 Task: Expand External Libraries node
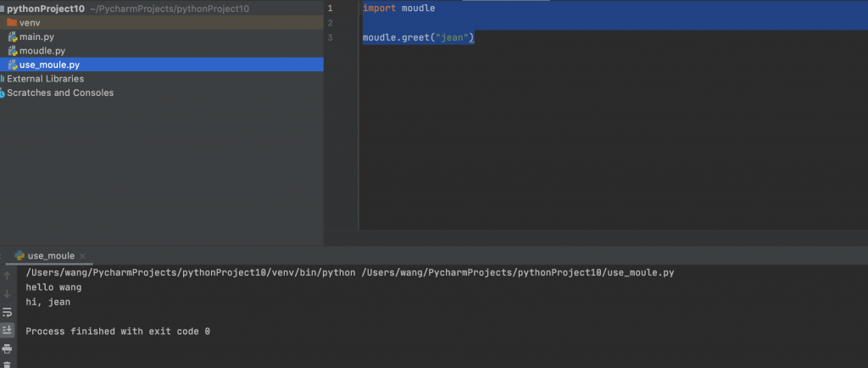tap(46, 79)
